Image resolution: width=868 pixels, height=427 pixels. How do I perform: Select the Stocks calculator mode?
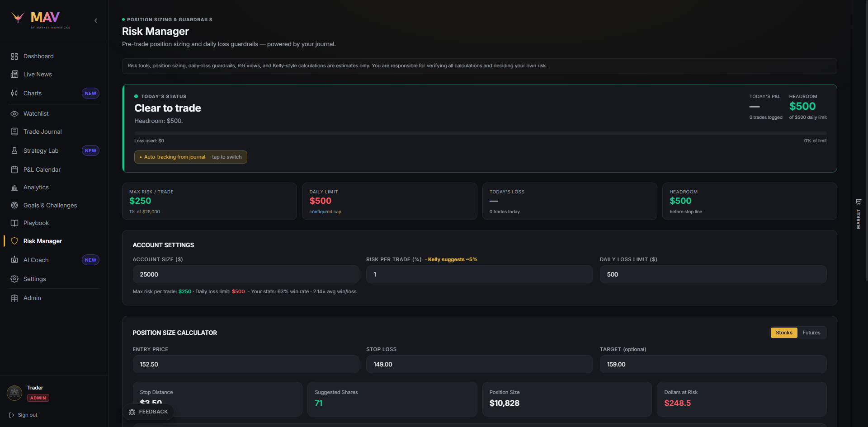point(784,333)
